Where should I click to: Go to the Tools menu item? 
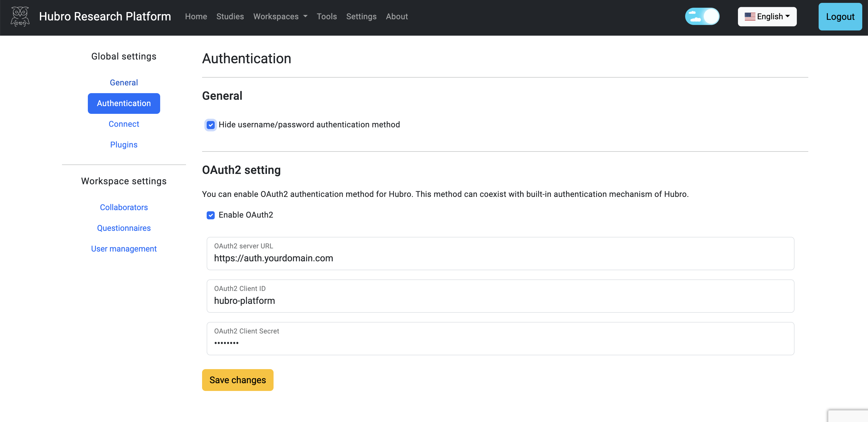(327, 16)
